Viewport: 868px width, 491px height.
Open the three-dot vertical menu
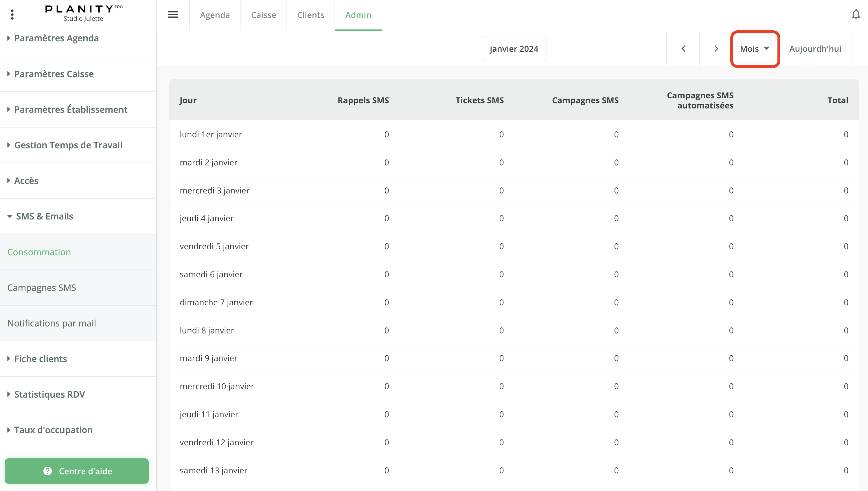tap(12, 14)
